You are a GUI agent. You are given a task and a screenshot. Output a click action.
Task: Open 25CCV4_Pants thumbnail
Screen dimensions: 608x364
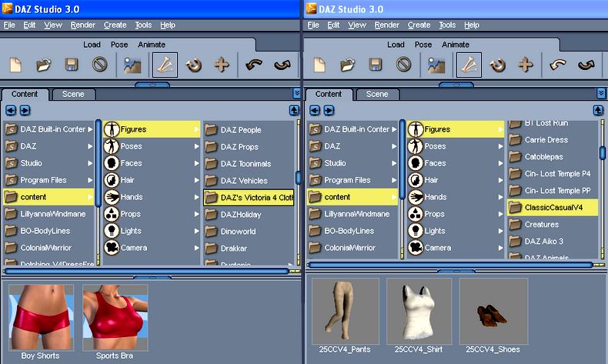pos(345,311)
